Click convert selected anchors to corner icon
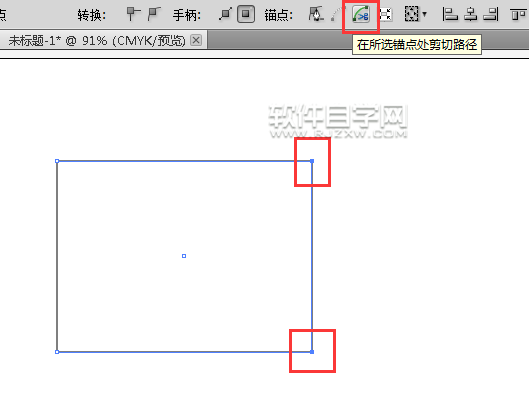The image size is (529, 402). point(133,14)
